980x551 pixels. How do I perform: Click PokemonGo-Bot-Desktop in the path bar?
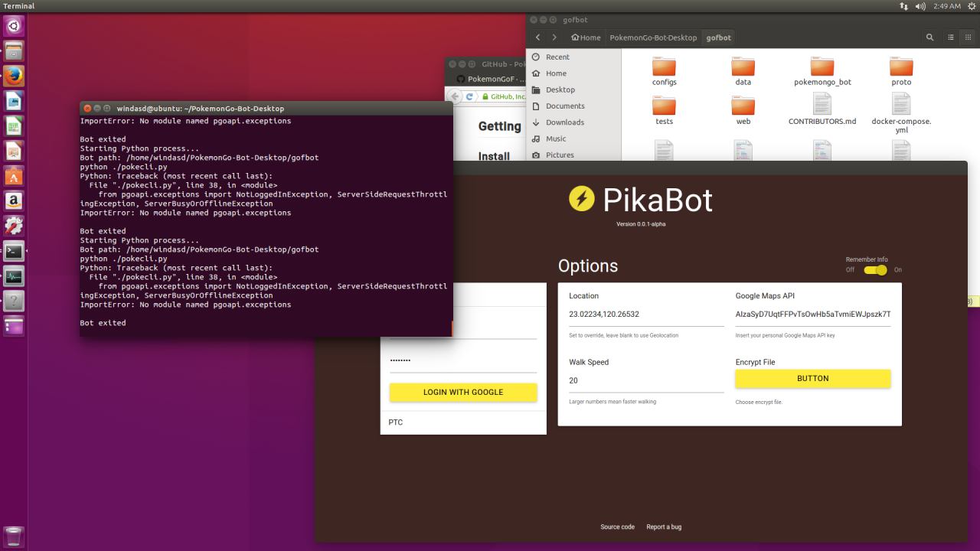coord(652,37)
